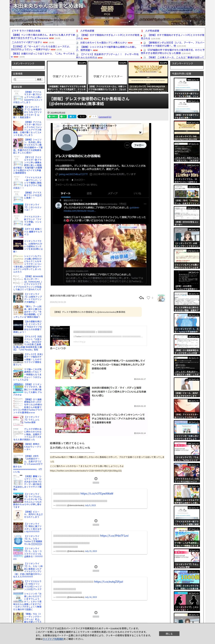Open the 106コメント ミリオンライブ article thumbnail
215x644 pixels.
point(187,452)
